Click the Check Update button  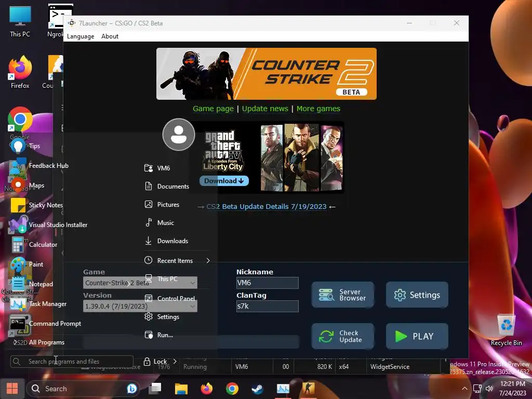click(x=343, y=336)
